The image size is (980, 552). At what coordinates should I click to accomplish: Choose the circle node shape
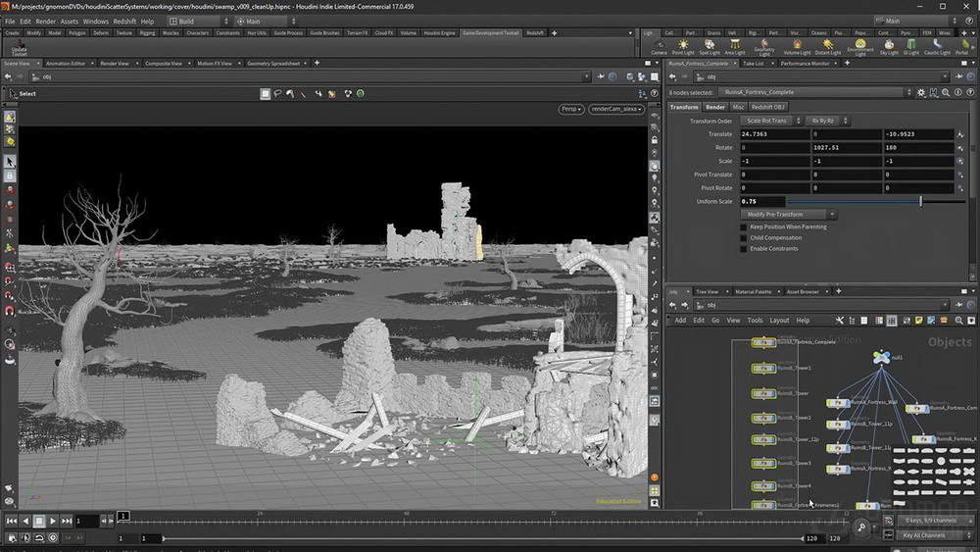pyautogui.click(x=941, y=461)
